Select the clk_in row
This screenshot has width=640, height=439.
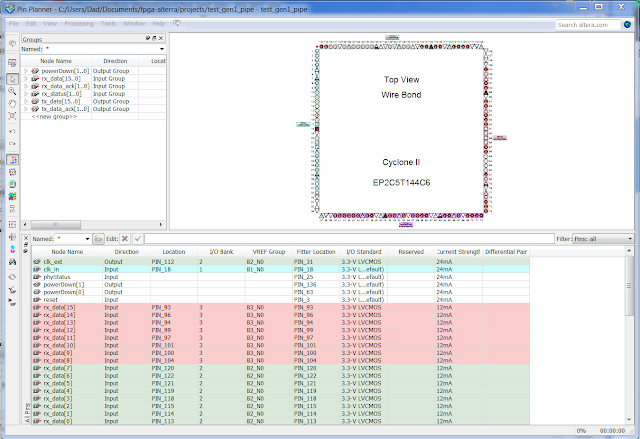coord(281,270)
